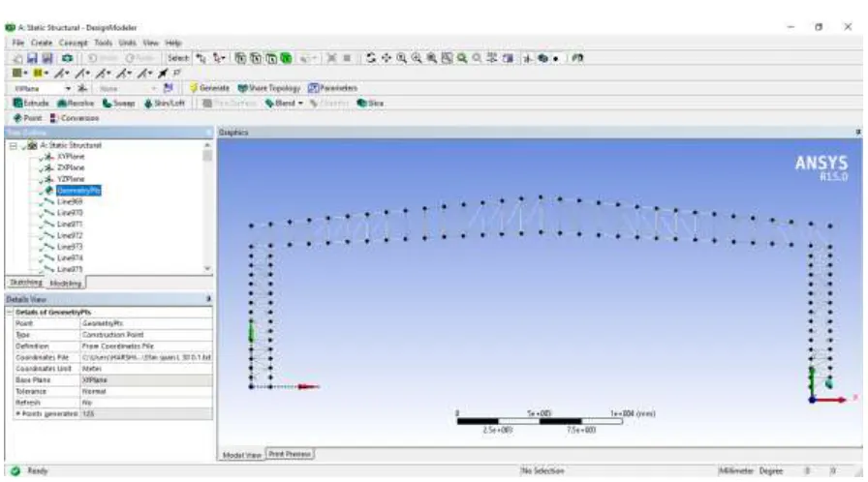
Task: Activate the Rotate view tool
Action: tap(371, 58)
